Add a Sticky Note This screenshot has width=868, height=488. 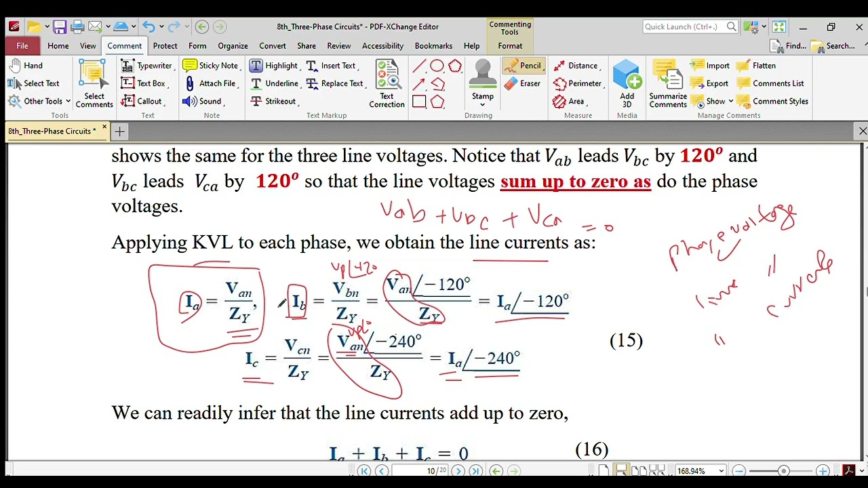click(211, 66)
